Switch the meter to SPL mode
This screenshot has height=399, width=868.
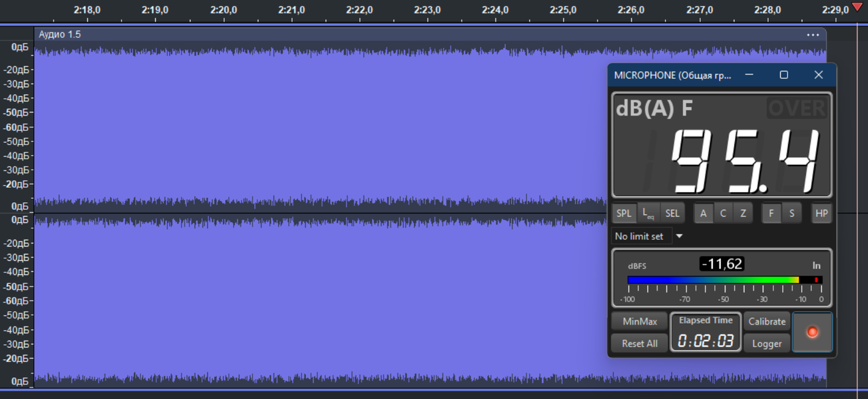click(x=624, y=213)
